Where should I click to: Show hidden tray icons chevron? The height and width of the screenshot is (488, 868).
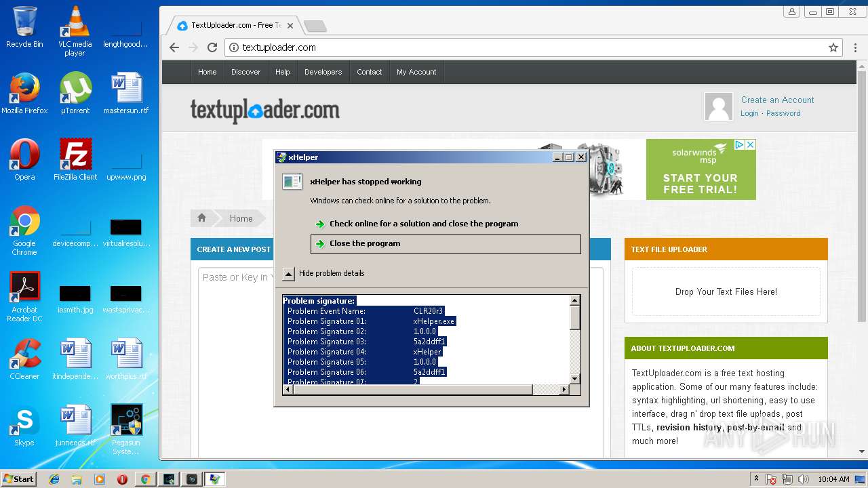(x=756, y=479)
